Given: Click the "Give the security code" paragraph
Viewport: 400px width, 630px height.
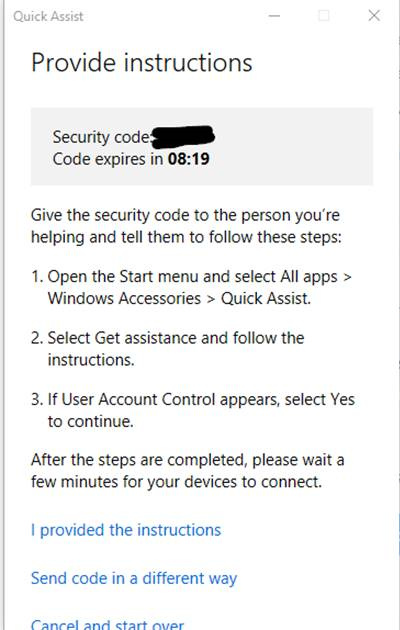Looking at the screenshot, I should point(186,226).
